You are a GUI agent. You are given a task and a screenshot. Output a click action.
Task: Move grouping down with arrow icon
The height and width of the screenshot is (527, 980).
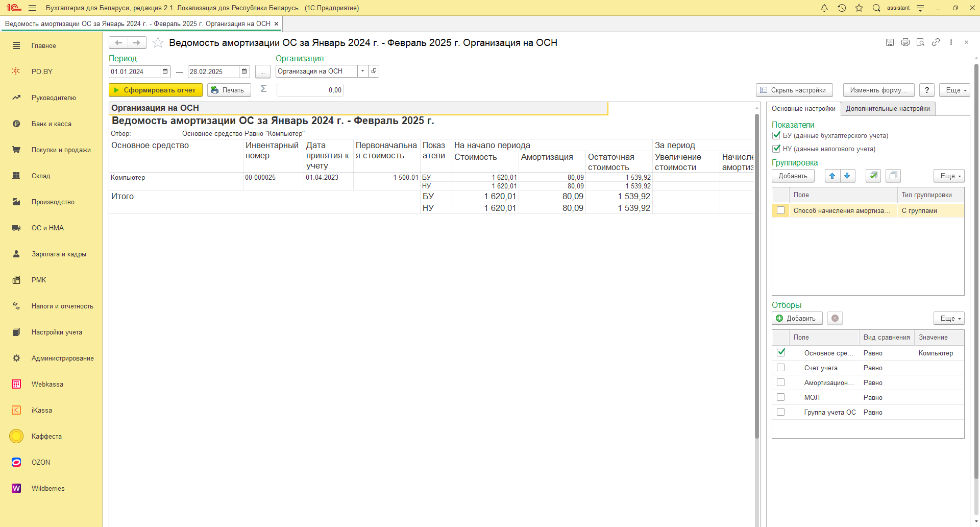[x=847, y=176]
